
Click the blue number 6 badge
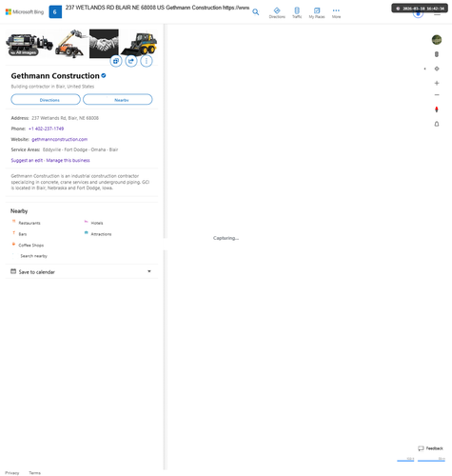[55, 12]
